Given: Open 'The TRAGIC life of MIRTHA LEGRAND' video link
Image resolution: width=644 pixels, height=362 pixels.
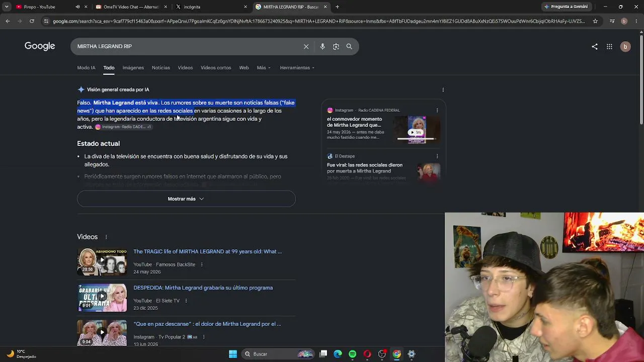Looking at the screenshot, I should coord(208,251).
